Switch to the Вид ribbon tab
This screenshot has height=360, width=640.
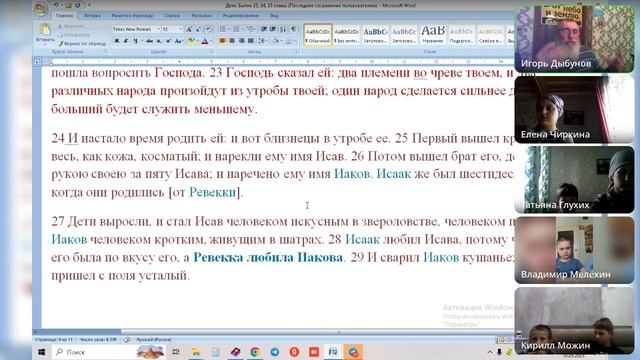274,16
